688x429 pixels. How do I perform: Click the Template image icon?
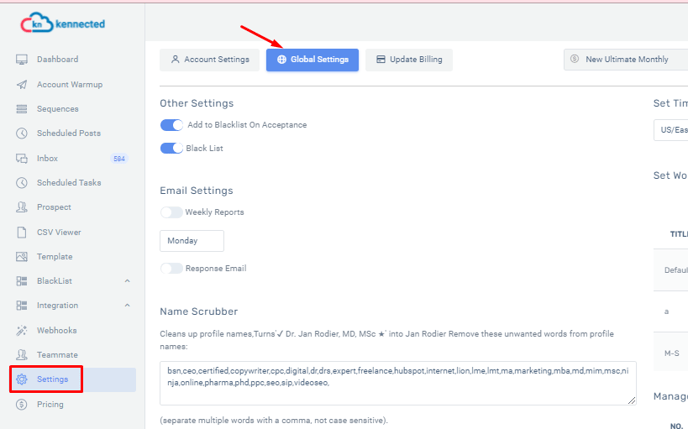[x=22, y=257]
